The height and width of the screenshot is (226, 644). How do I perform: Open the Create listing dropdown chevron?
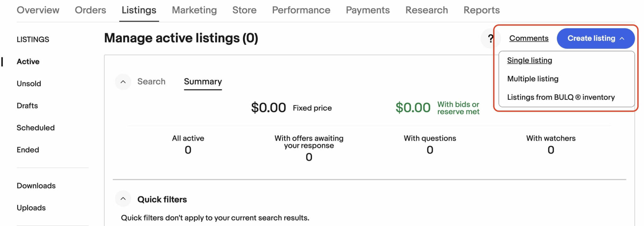[x=622, y=38]
